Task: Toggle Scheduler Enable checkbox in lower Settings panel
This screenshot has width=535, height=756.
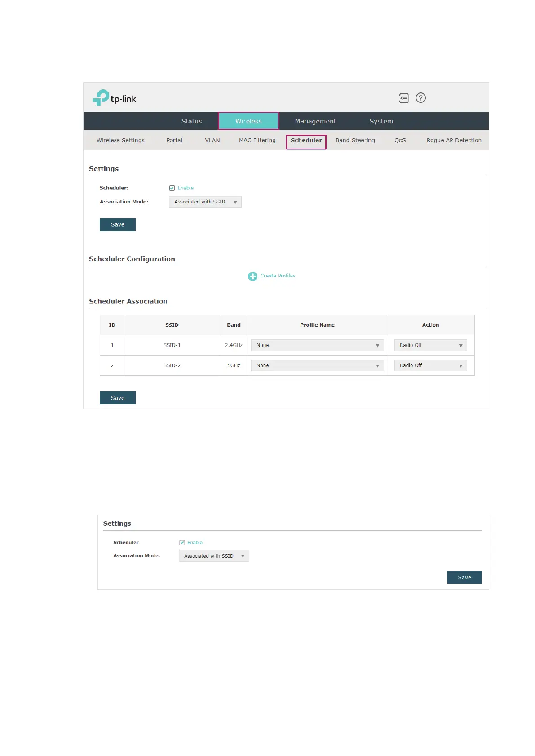Action: click(x=182, y=543)
